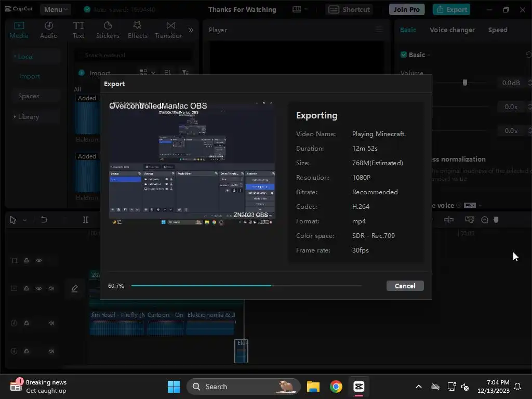The width and height of the screenshot is (532, 399).
Task: Open the timeline preview settings icon
Action: (470, 220)
